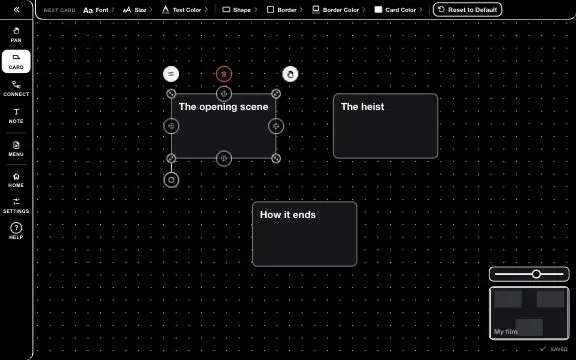The image size is (576, 360).
Task: Click the bottom edge connector handle
Action: (224, 159)
